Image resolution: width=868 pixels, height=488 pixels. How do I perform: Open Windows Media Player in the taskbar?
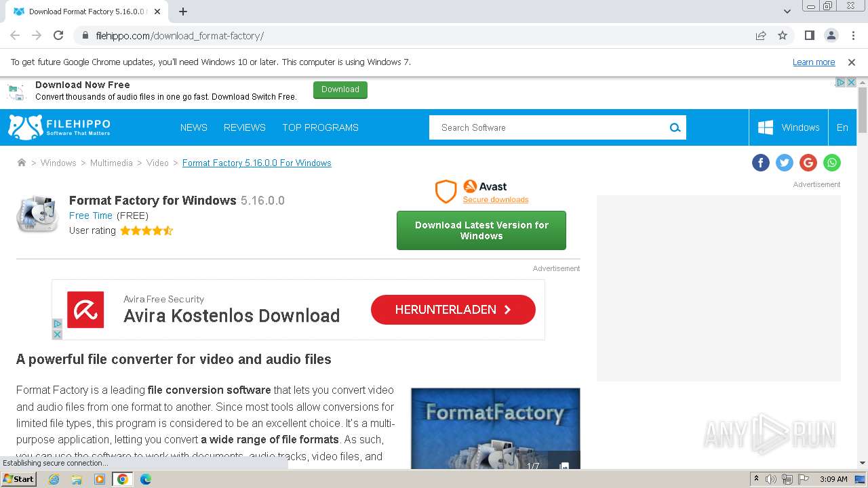click(x=100, y=479)
